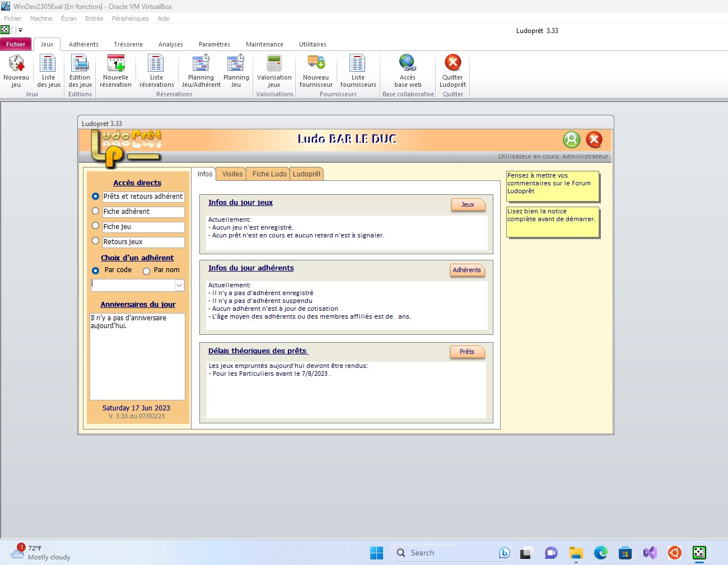Switch to the Trésorerie ribbon tab
728x565 pixels.
click(x=128, y=44)
